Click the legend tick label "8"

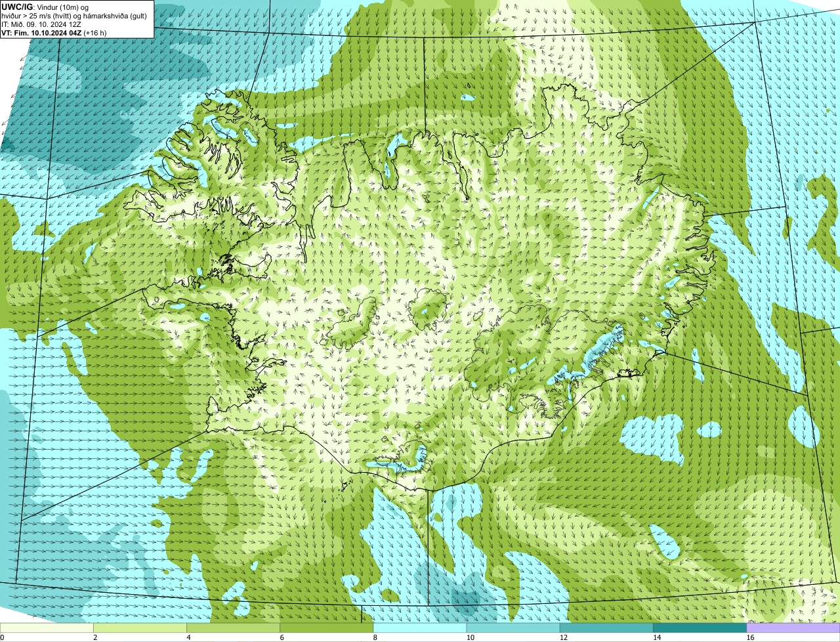point(375,637)
